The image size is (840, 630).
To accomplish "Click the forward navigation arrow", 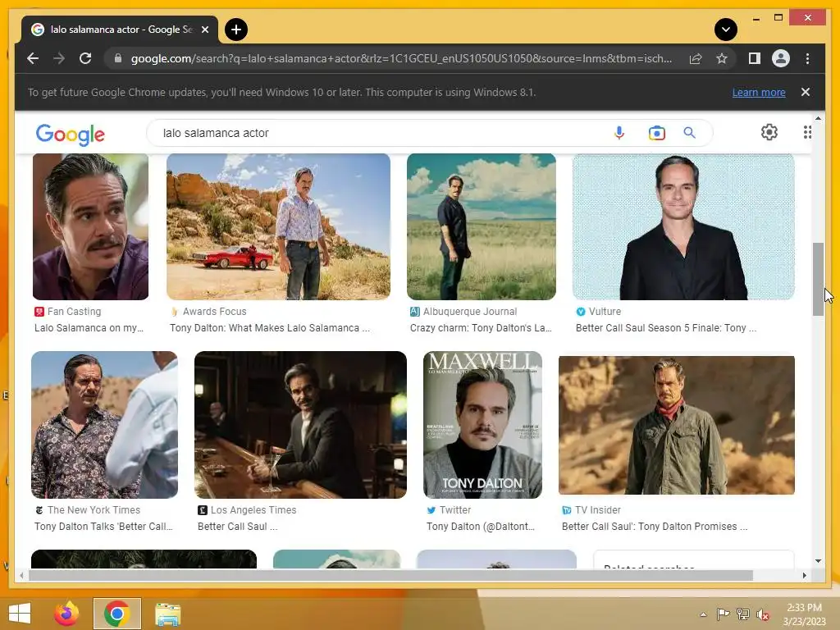I will (59, 58).
